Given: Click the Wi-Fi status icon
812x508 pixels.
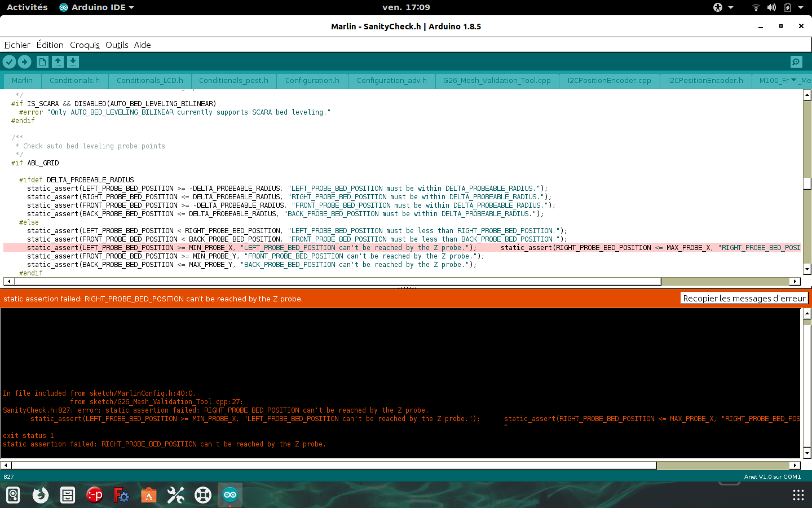Looking at the screenshot, I should click(x=756, y=7).
